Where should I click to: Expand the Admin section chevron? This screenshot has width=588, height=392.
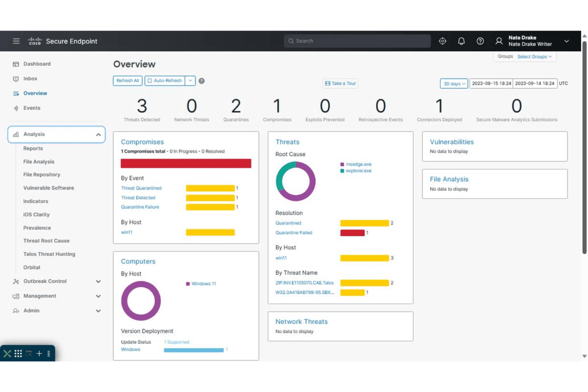[98, 311]
